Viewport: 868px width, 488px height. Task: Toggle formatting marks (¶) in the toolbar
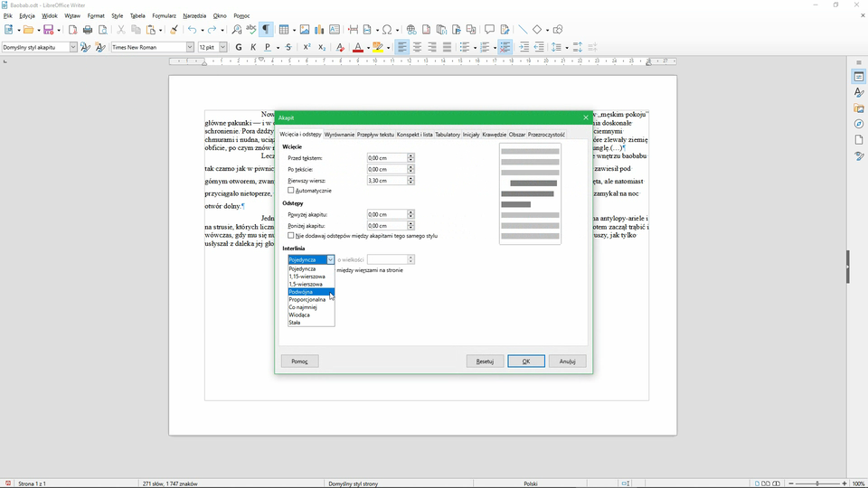(266, 30)
